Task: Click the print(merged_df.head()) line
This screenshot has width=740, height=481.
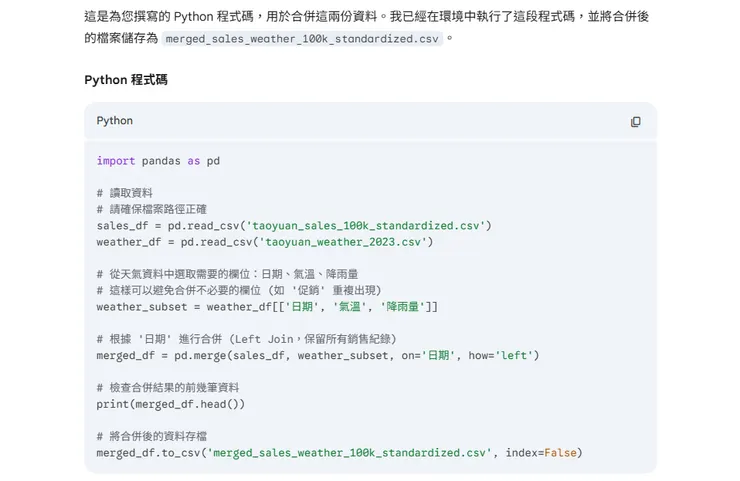Action: click(x=171, y=403)
